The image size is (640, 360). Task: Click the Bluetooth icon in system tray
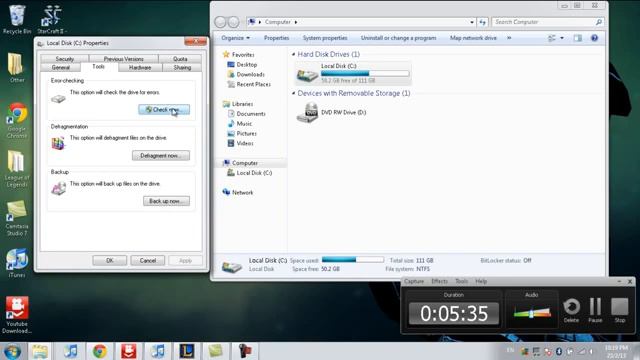[x=559, y=351]
